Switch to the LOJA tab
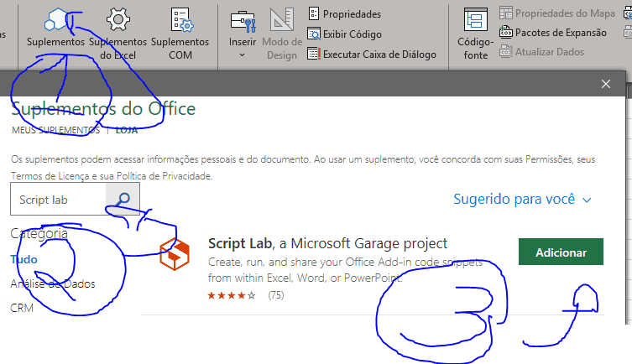 coord(128,130)
